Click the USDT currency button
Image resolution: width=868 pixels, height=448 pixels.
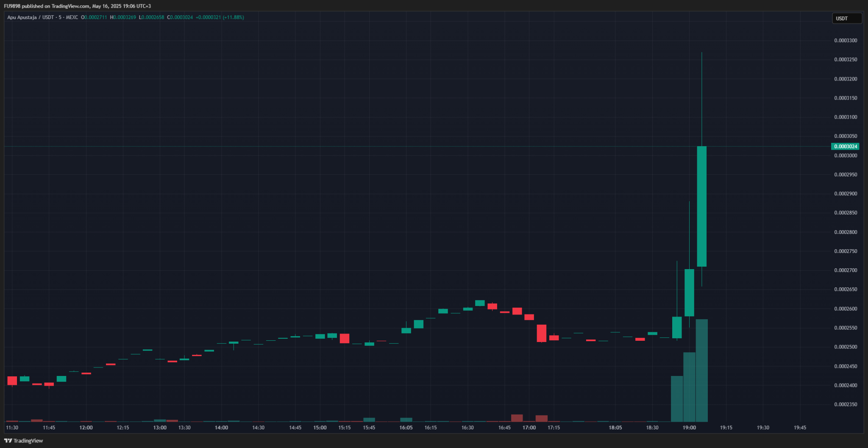click(846, 18)
